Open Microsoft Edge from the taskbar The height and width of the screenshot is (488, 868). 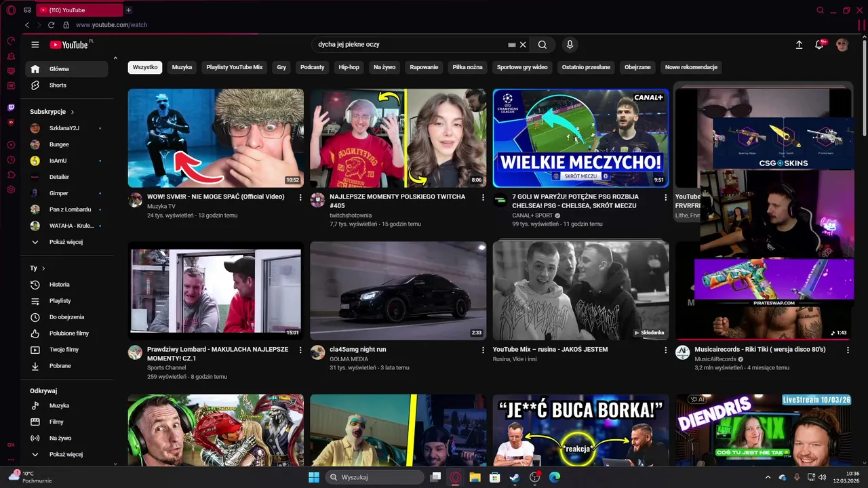click(x=554, y=477)
